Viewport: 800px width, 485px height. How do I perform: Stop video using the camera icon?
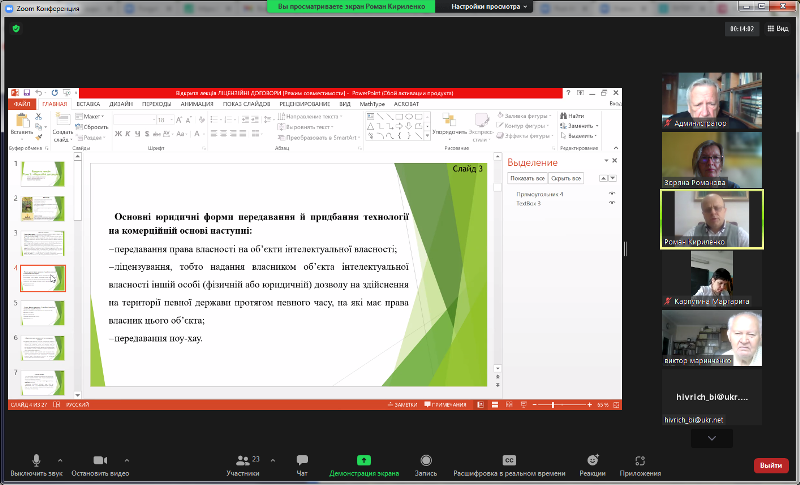click(100, 460)
